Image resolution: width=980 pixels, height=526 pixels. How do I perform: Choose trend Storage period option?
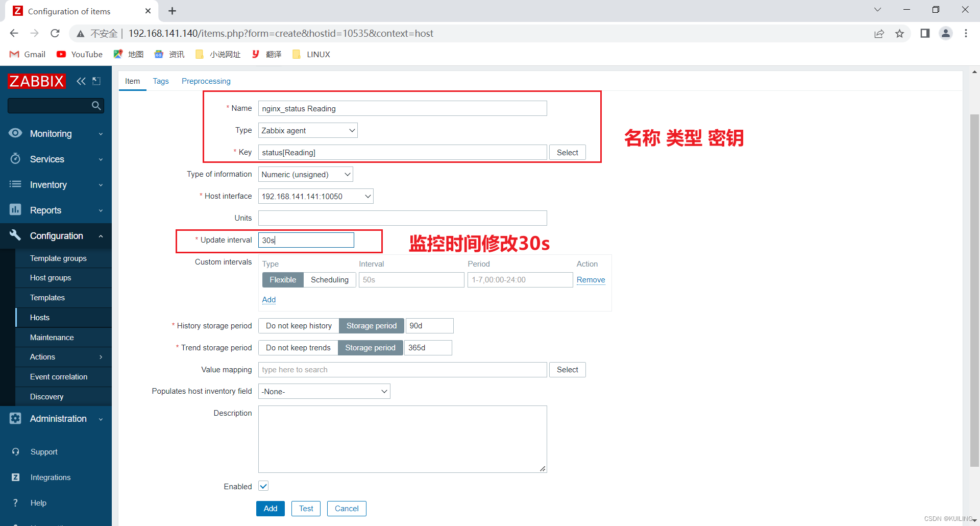[370, 348]
